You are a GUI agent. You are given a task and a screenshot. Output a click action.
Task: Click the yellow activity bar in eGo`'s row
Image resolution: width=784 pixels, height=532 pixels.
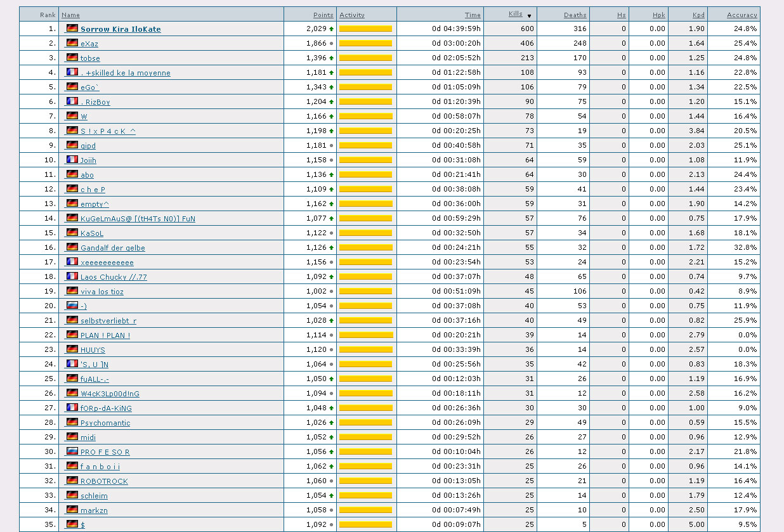[366, 87]
